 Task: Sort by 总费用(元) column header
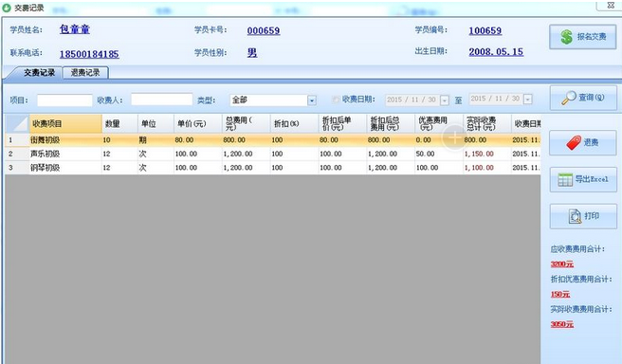pyautogui.click(x=246, y=124)
